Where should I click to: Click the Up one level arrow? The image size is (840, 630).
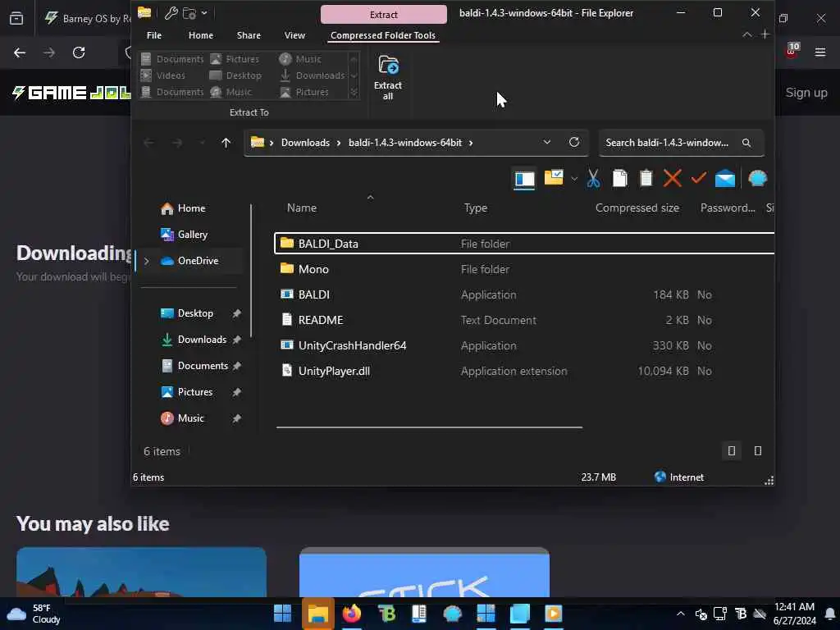(x=226, y=143)
